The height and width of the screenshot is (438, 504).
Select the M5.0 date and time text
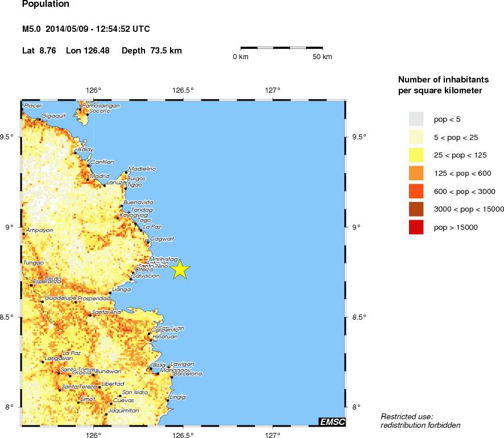pyautogui.click(x=86, y=29)
